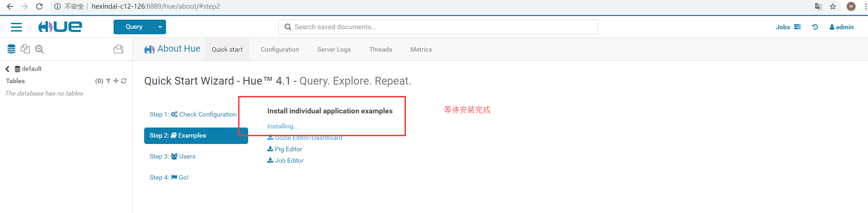Select the default database entry
This screenshot has width=868, height=213.
[x=28, y=69]
